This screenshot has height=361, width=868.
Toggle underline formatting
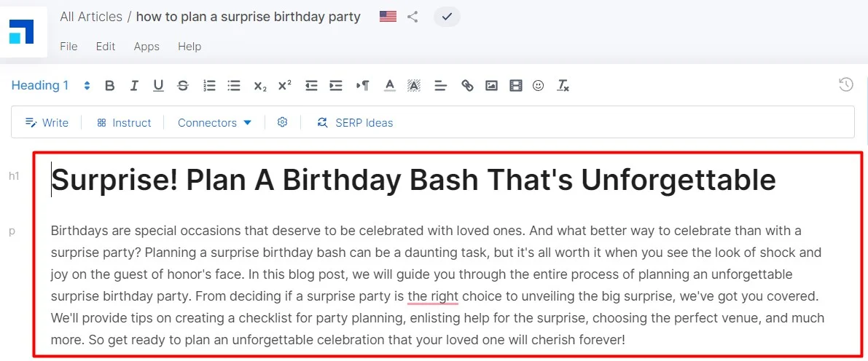158,86
